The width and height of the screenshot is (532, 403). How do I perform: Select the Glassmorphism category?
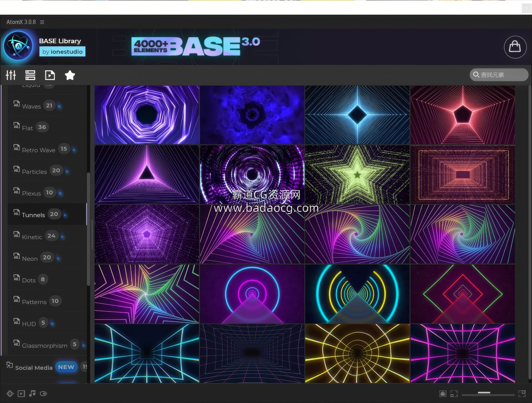point(47,345)
